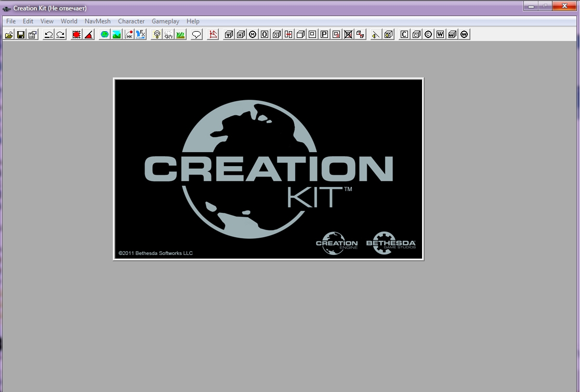Click the circled C icon

point(428,35)
